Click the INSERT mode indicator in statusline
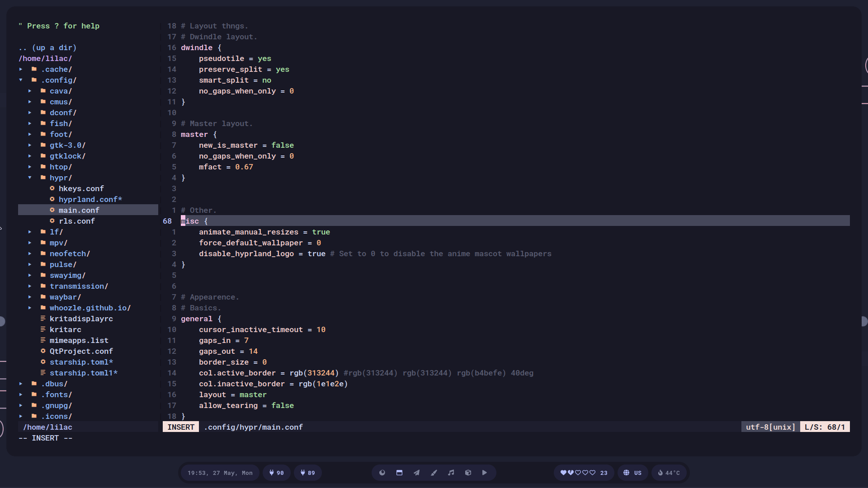 pos(181,427)
